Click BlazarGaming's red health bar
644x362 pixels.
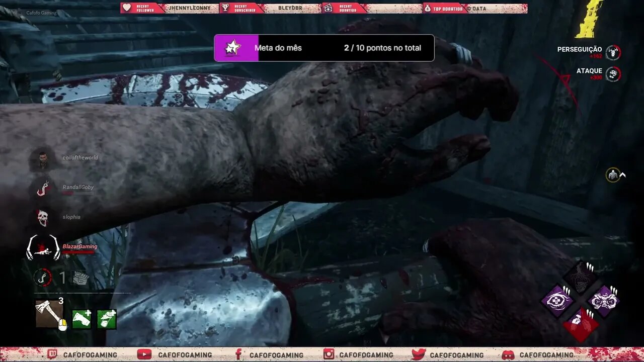click(78, 252)
